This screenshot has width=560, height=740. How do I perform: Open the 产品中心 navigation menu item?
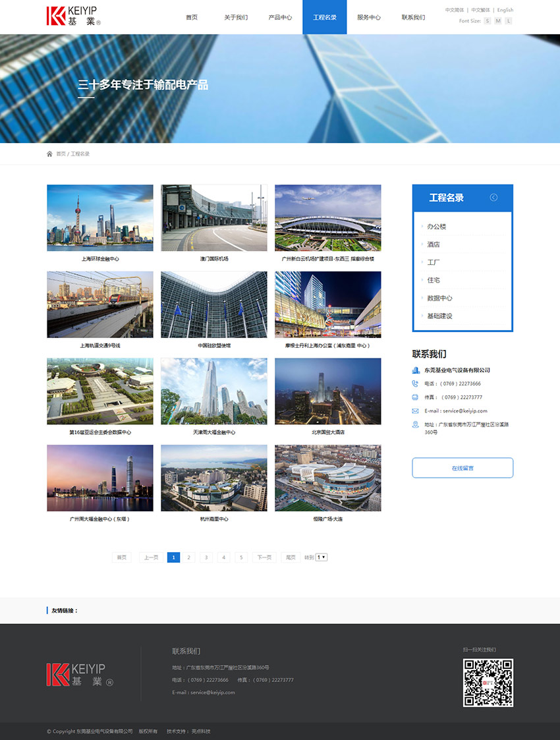280,17
